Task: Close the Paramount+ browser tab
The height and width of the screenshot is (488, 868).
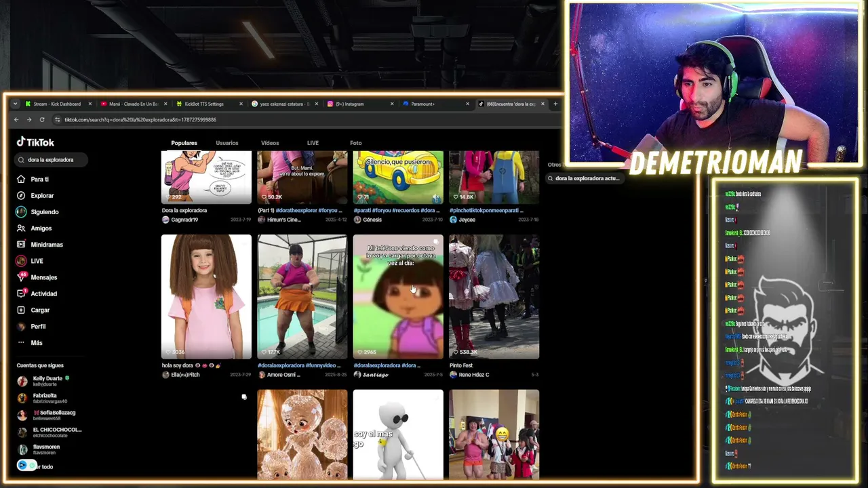Action: [467, 104]
